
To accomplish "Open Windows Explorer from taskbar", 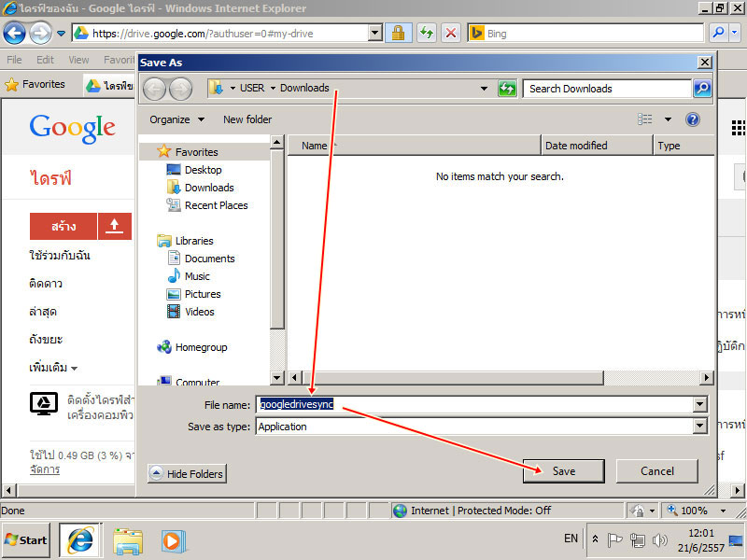I will coord(128,541).
